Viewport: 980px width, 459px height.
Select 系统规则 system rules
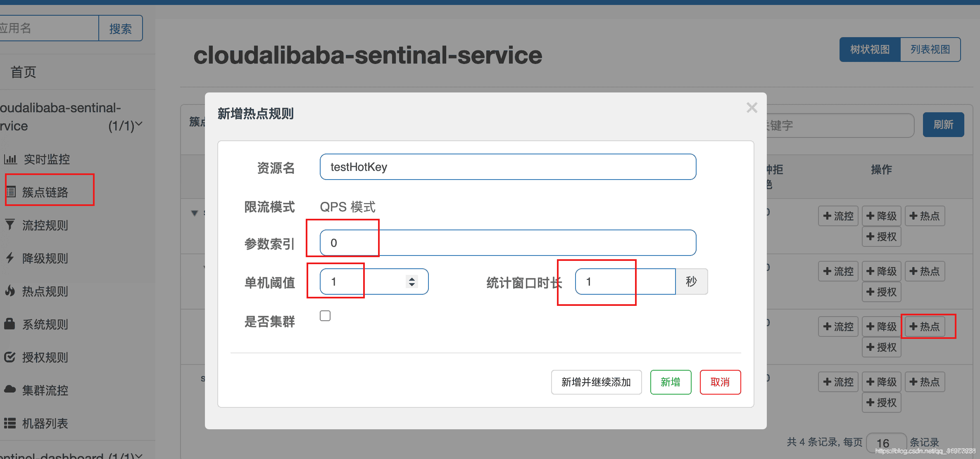click(45, 324)
